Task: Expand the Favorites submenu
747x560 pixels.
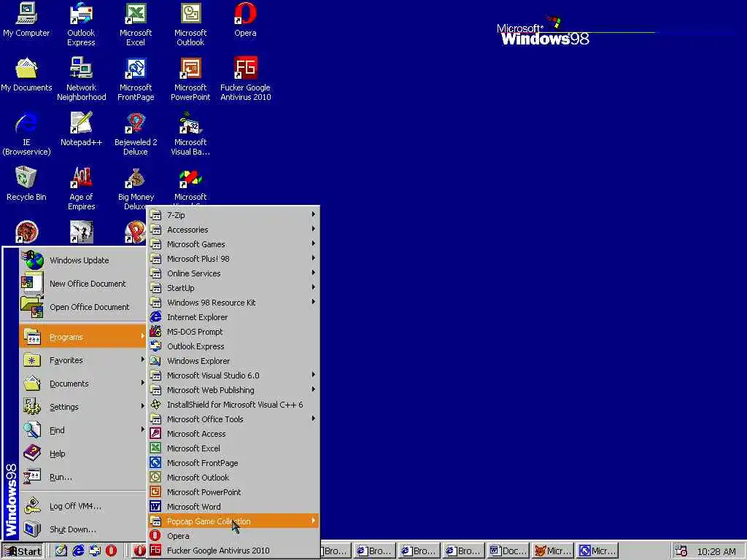Action: [x=83, y=360]
